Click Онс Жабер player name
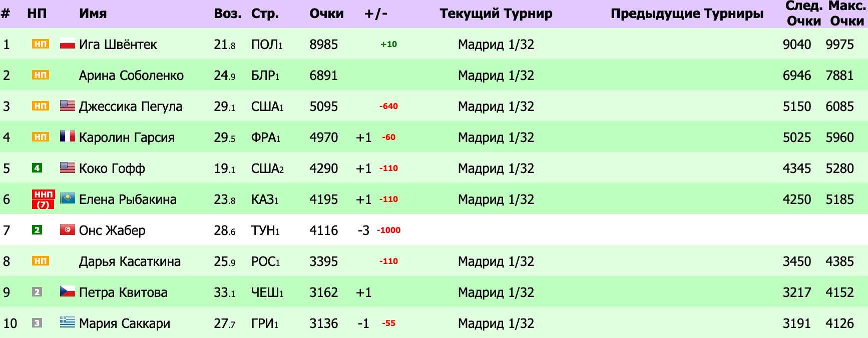The image size is (868, 338). click(112, 230)
